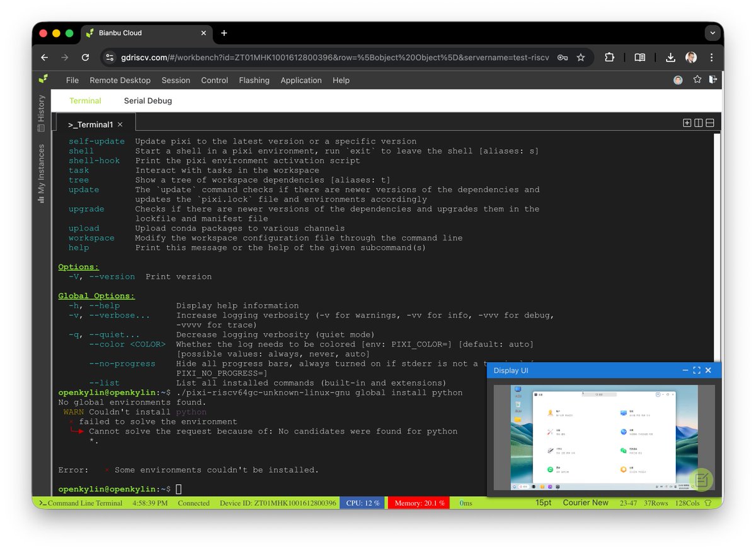Select the Bianbu Cloud browser tab
Screen dimensions: 756x551
point(147,33)
